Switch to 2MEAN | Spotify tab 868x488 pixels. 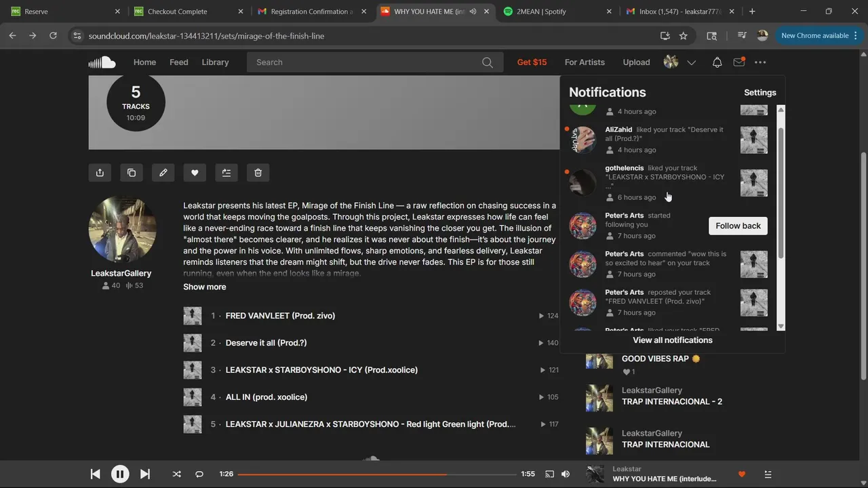tap(557, 12)
